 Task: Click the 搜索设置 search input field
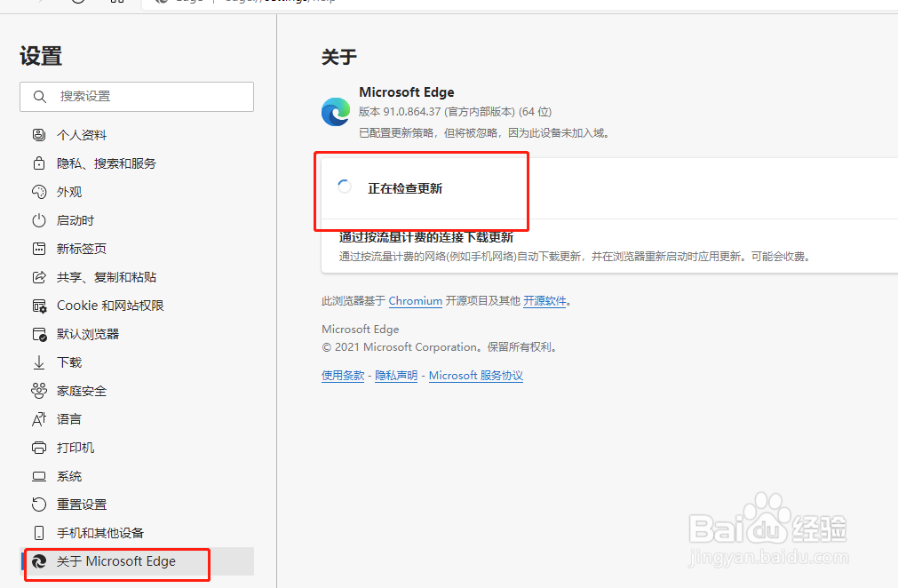(x=137, y=97)
